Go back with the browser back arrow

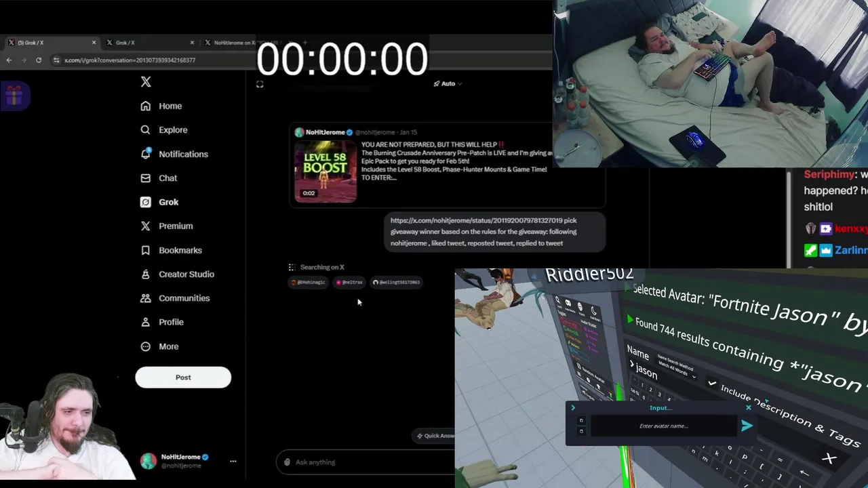9,60
